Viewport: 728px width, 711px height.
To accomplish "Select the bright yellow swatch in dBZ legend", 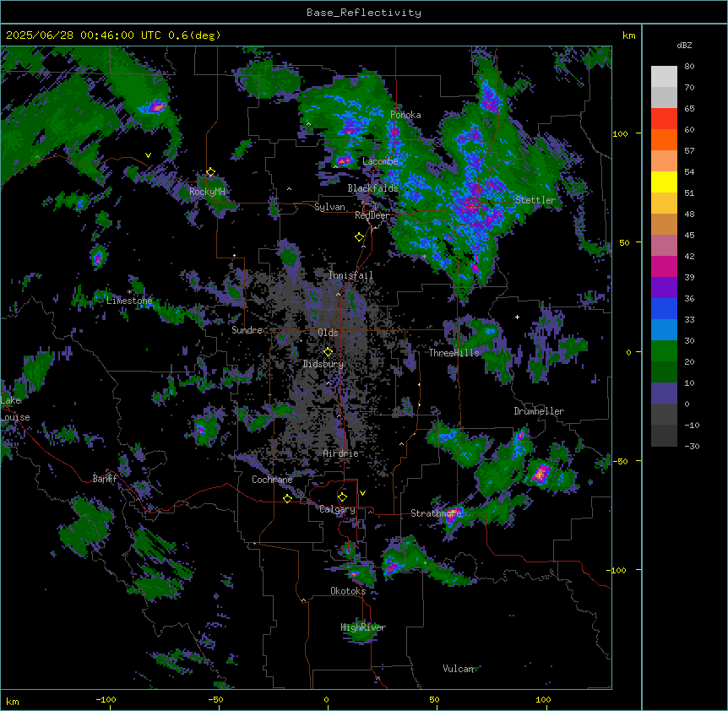I will 664,182.
